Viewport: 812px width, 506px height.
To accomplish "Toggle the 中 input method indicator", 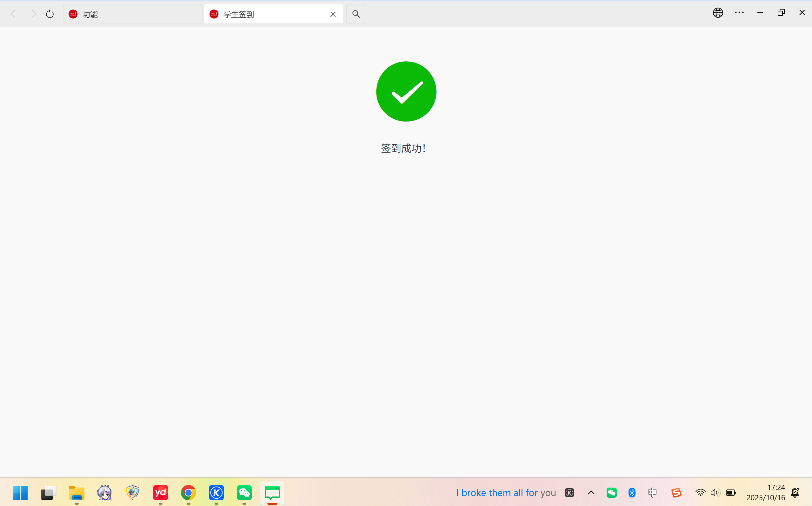I will point(652,493).
